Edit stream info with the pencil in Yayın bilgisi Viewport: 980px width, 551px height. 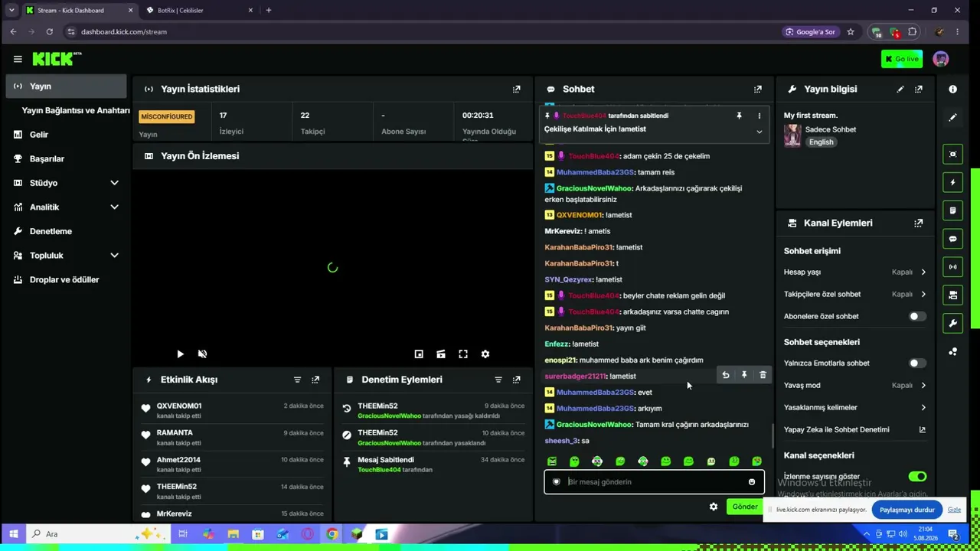click(900, 89)
